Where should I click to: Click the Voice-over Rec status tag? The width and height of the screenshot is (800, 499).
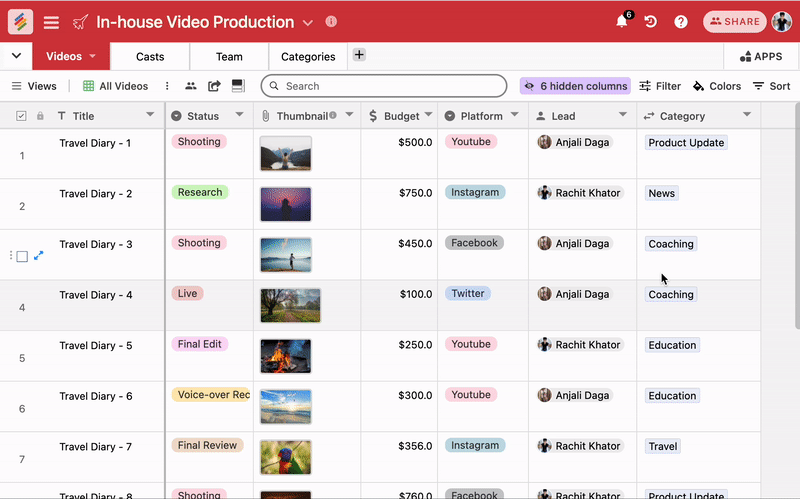pos(212,394)
